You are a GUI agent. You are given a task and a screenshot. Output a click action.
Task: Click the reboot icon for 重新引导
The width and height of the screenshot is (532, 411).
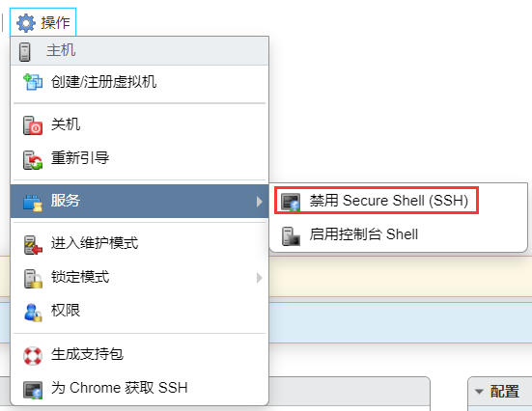point(33,160)
